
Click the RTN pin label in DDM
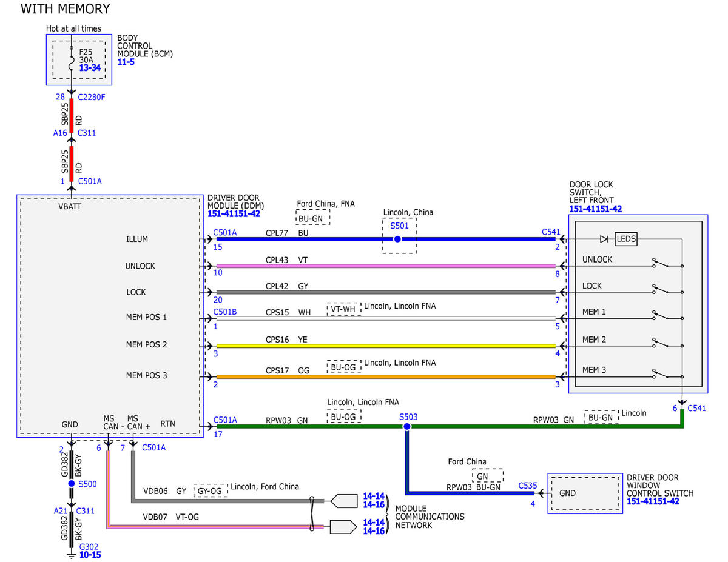pos(167,424)
